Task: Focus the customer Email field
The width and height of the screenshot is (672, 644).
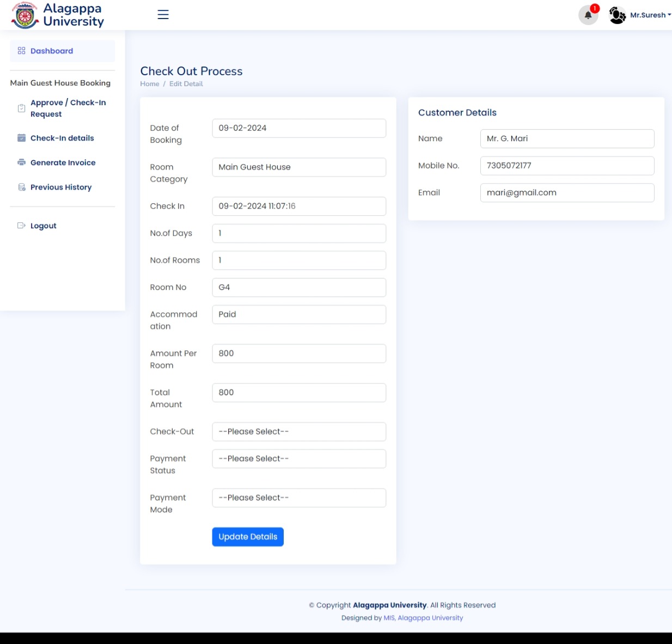Action: coord(566,193)
